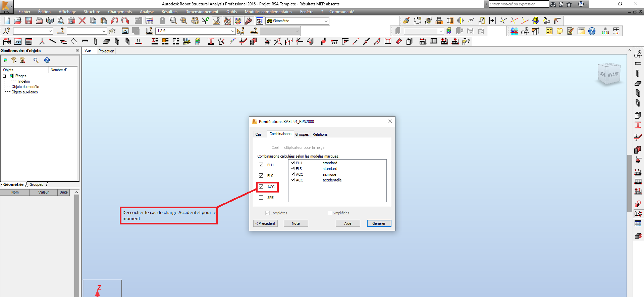The width and height of the screenshot is (644, 297).
Task: Click the New project icon
Action: (7, 20)
